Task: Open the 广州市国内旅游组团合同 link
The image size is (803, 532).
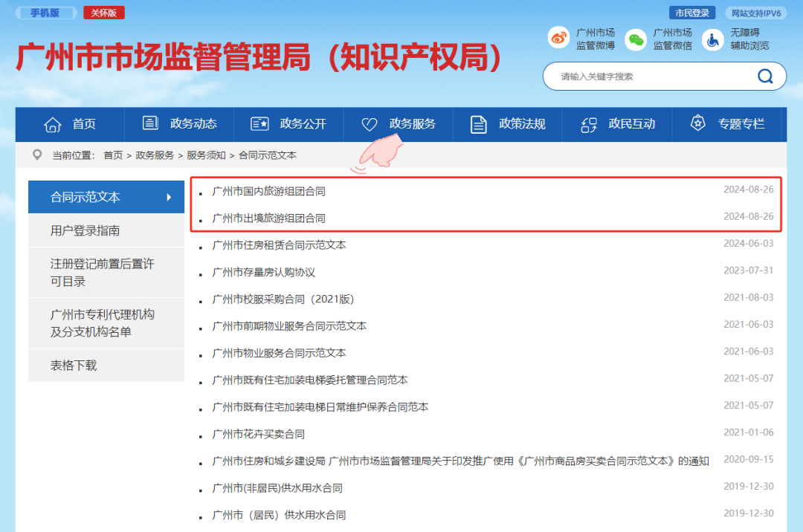Action: click(268, 191)
